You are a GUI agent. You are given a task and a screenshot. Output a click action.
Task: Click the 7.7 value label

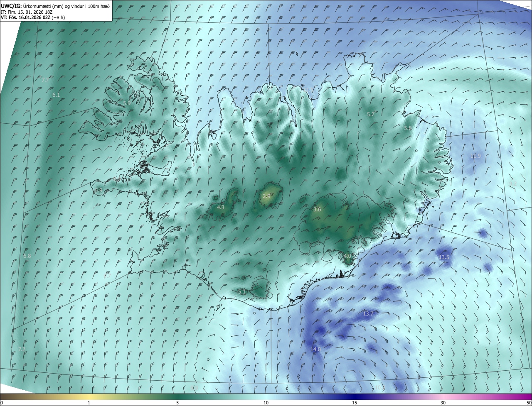pyautogui.click(x=45, y=80)
